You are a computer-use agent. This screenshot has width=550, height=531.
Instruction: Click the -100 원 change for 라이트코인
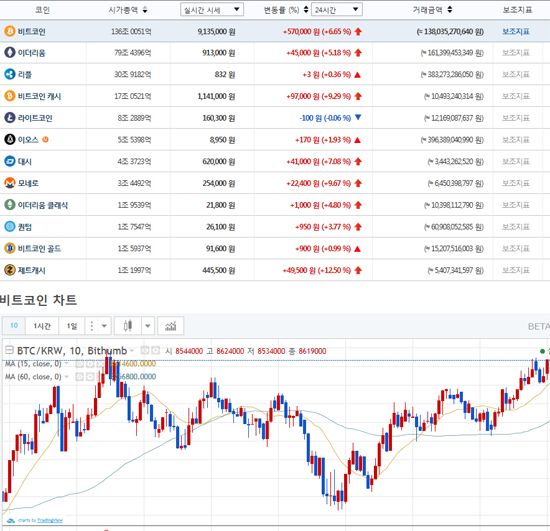point(310,118)
